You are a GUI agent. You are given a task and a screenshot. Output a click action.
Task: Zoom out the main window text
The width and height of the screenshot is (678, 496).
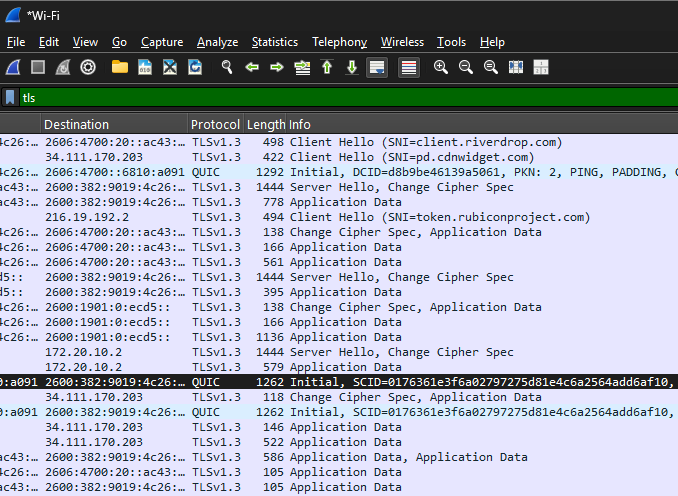[x=466, y=67]
